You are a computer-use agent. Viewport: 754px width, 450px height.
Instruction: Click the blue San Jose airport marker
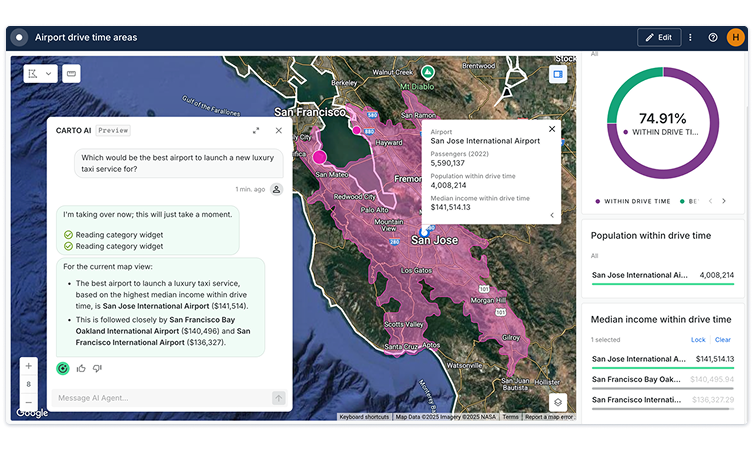coord(424,233)
